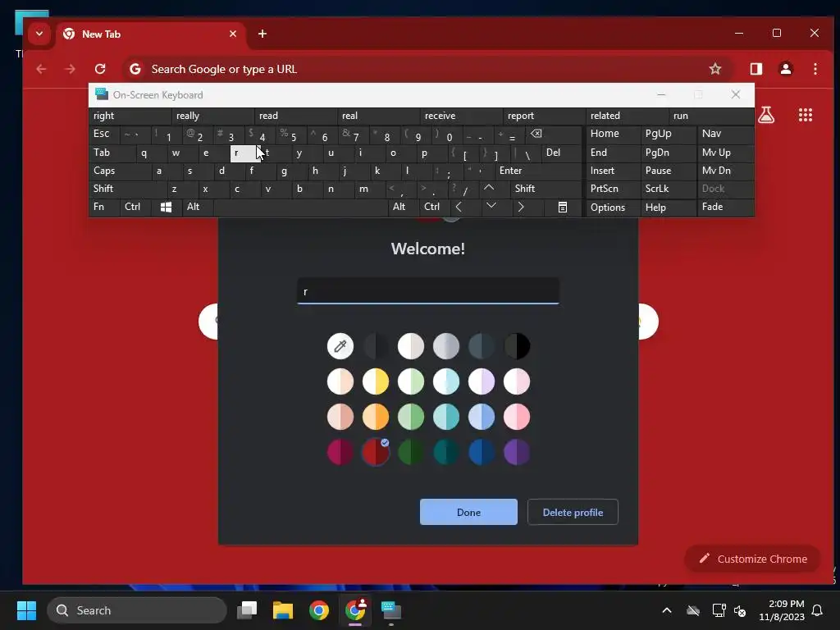840x630 pixels.
Task: Select the black theme color swatch
Action: pos(517,347)
